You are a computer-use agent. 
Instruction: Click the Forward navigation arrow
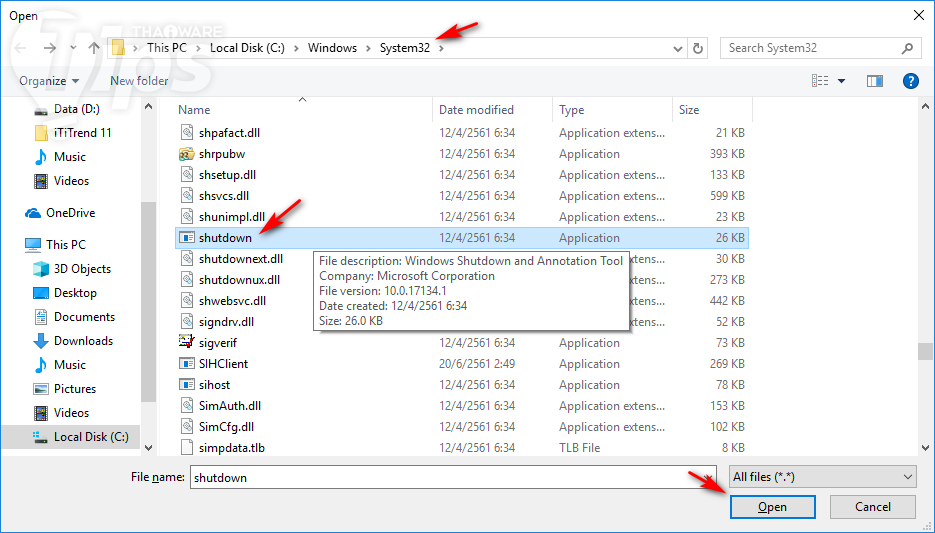(49, 48)
